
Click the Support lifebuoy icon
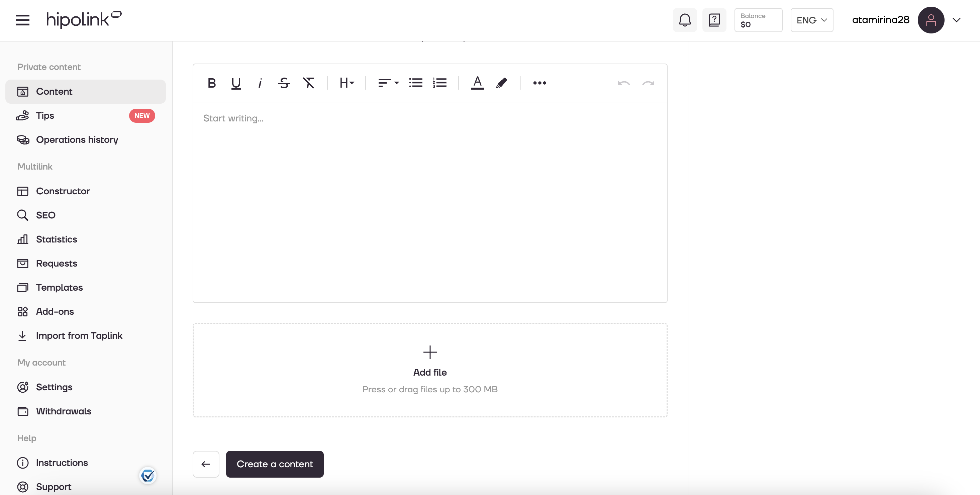click(x=22, y=487)
